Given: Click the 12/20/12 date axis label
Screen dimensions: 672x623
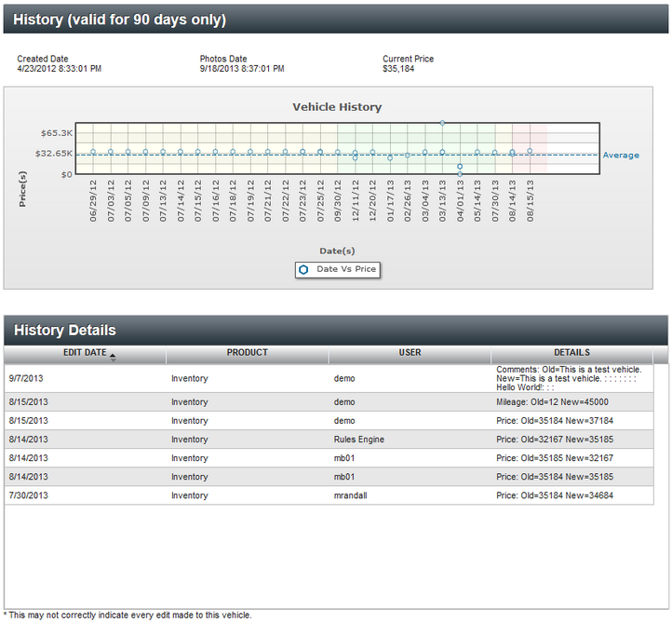Looking at the screenshot, I should (x=372, y=201).
